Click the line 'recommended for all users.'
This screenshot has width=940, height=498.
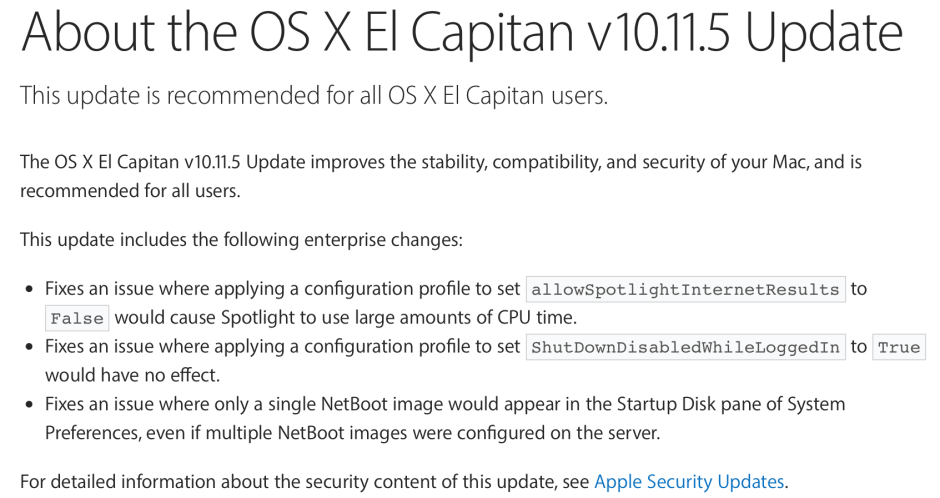[x=130, y=190]
